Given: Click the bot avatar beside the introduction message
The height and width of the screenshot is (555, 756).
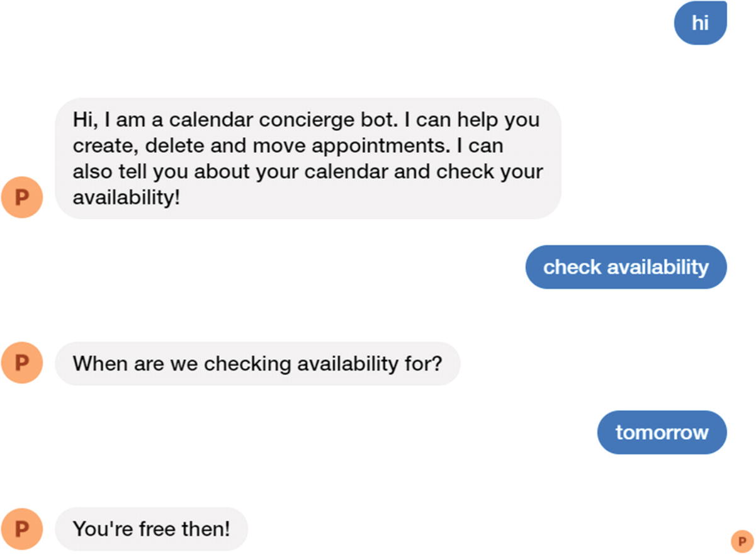Looking at the screenshot, I should [x=22, y=198].
